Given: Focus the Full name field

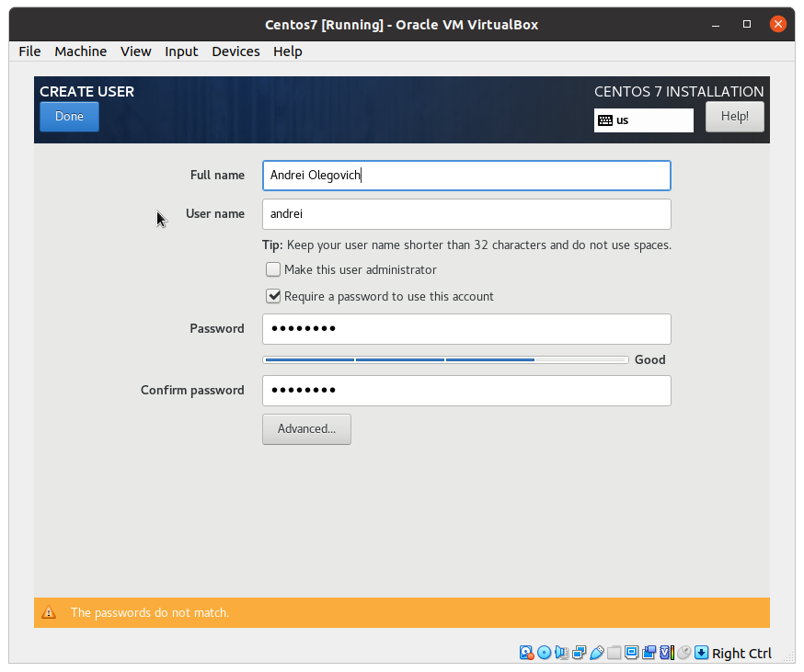Looking at the screenshot, I should point(466,176).
